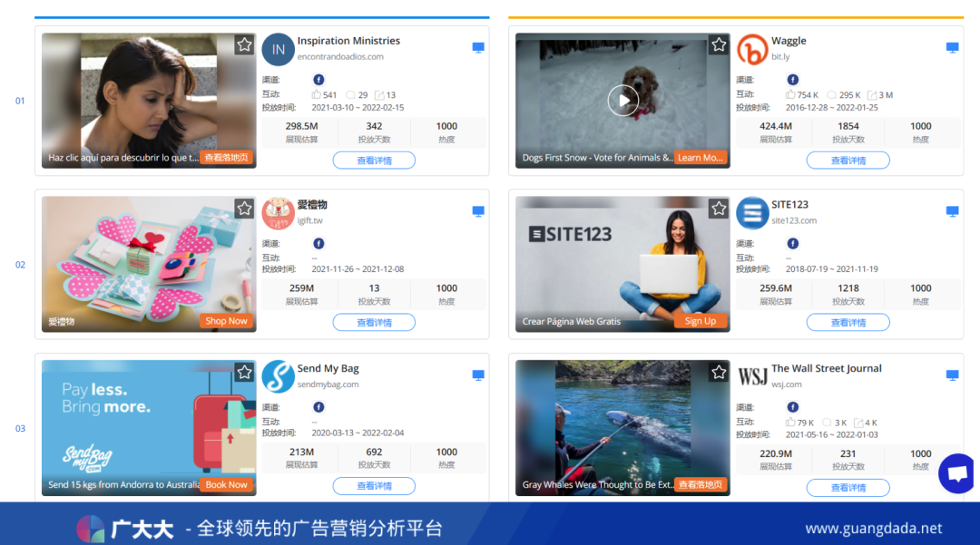Viewport: 980px width, 545px height.
Task: Click the shares icon showing 13
Action: coord(379,95)
